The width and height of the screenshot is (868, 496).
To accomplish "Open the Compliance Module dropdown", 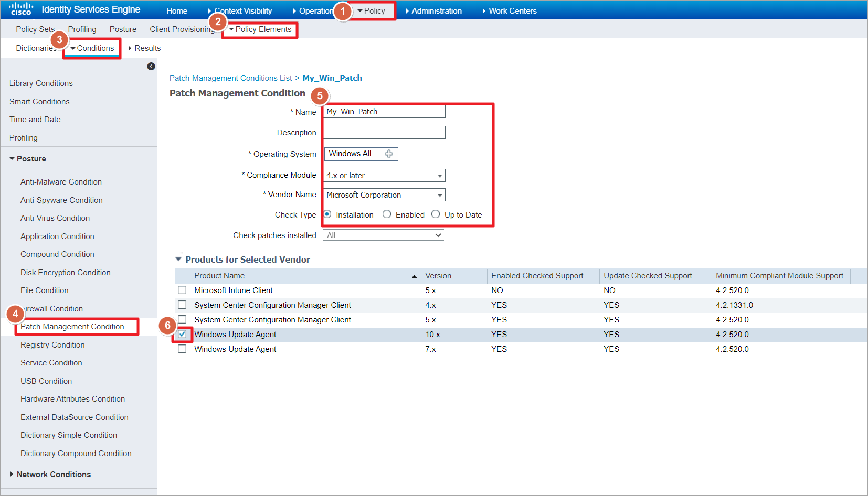I will (x=384, y=176).
